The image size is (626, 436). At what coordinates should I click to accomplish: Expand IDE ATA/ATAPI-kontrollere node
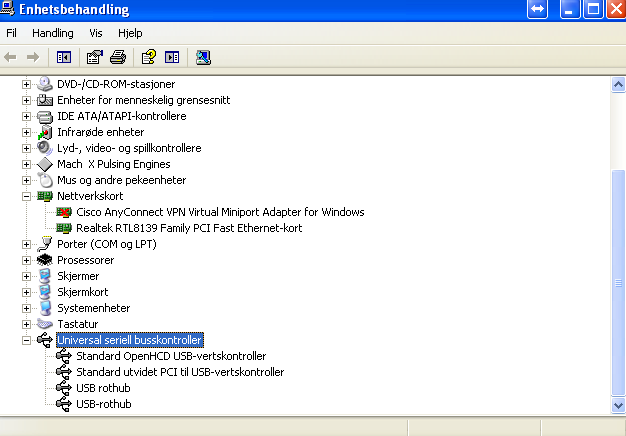[x=26, y=116]
